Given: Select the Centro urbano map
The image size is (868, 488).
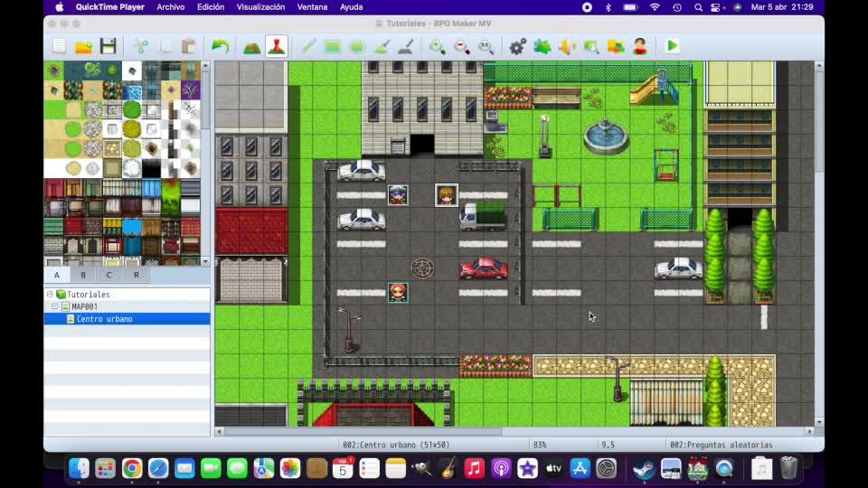Looking at the screenshot, I should point(127,319).
